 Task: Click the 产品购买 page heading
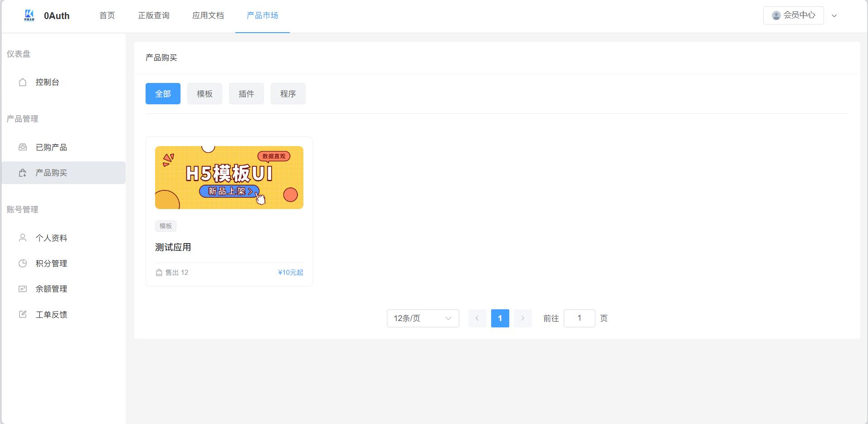click(161, 58)
